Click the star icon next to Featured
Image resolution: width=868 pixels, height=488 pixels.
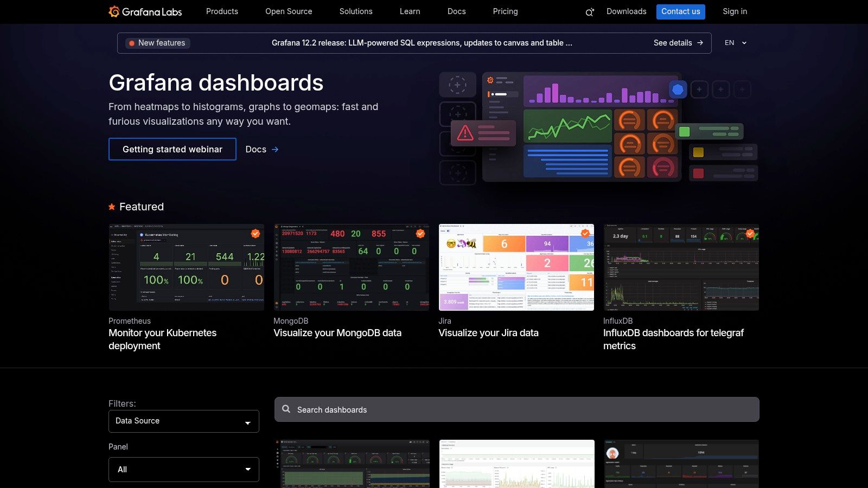tap(111, 206)
